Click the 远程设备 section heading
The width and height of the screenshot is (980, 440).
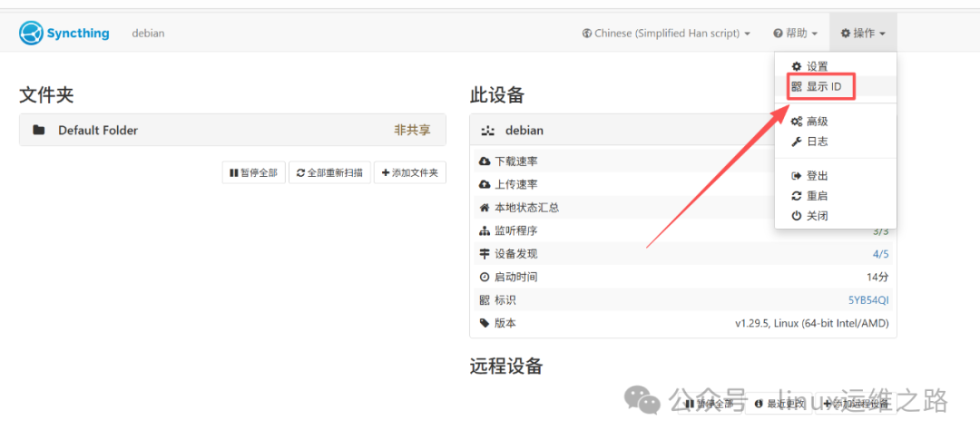point(505,367)
